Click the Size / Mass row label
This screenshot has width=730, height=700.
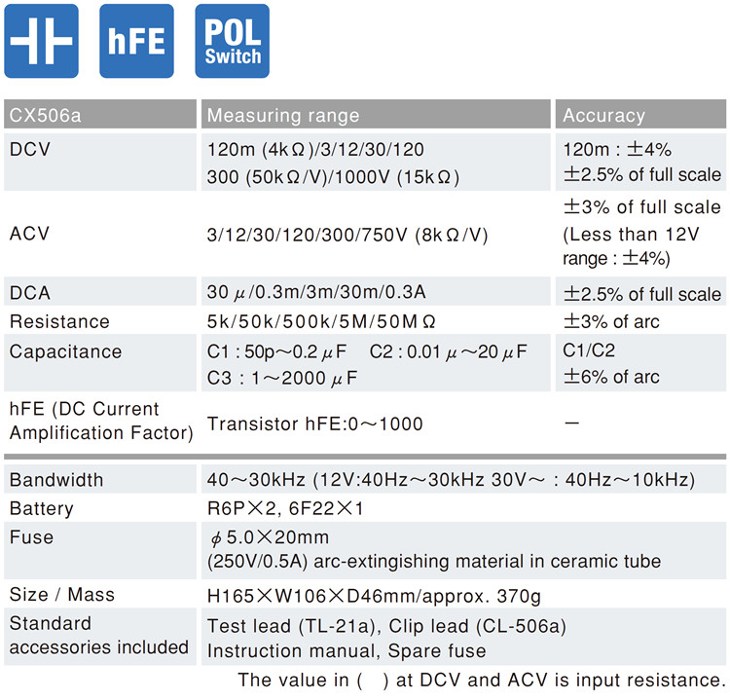pos(62,595)
